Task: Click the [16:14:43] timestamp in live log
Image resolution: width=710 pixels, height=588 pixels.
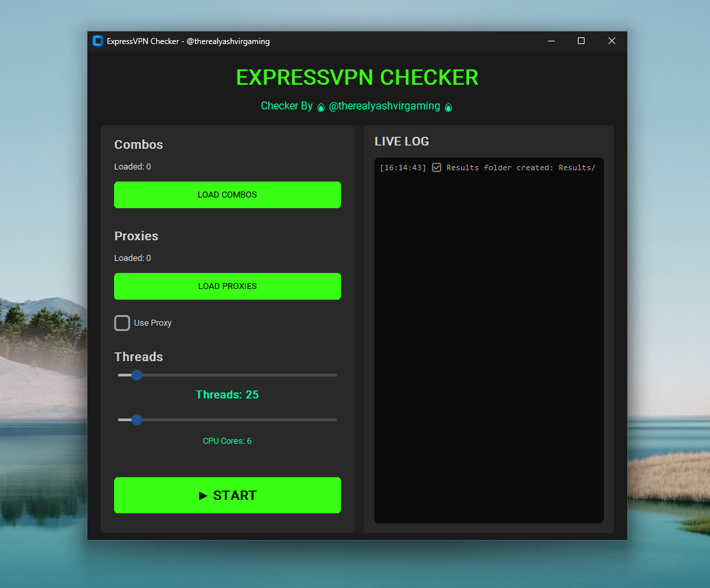Action: pos(403,168)
